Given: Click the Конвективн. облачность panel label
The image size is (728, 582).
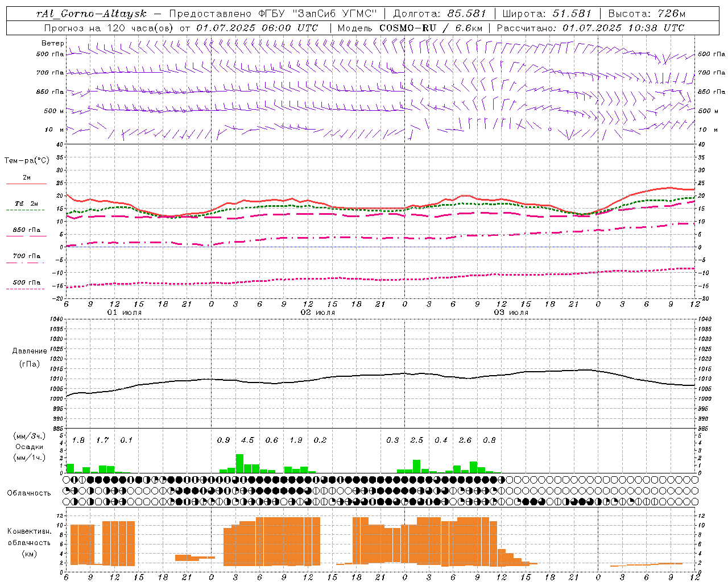Looking at the screenshot, I should [x=29, y=537].
